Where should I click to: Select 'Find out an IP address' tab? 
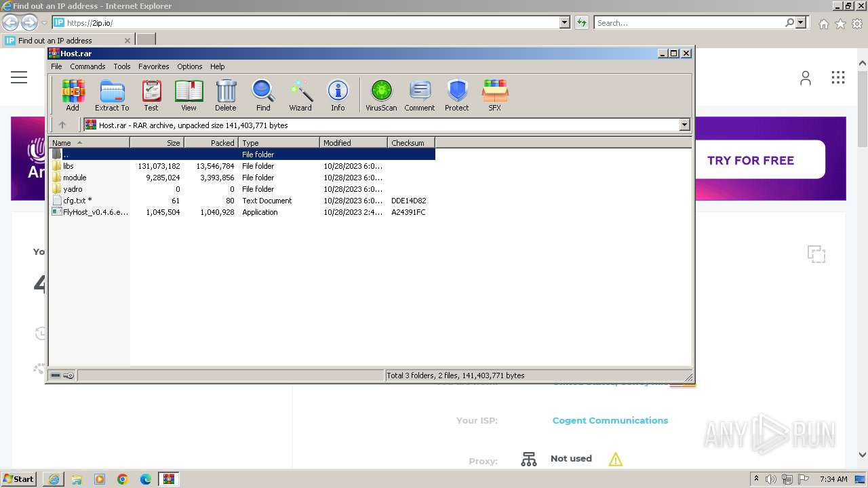[68, 41]
